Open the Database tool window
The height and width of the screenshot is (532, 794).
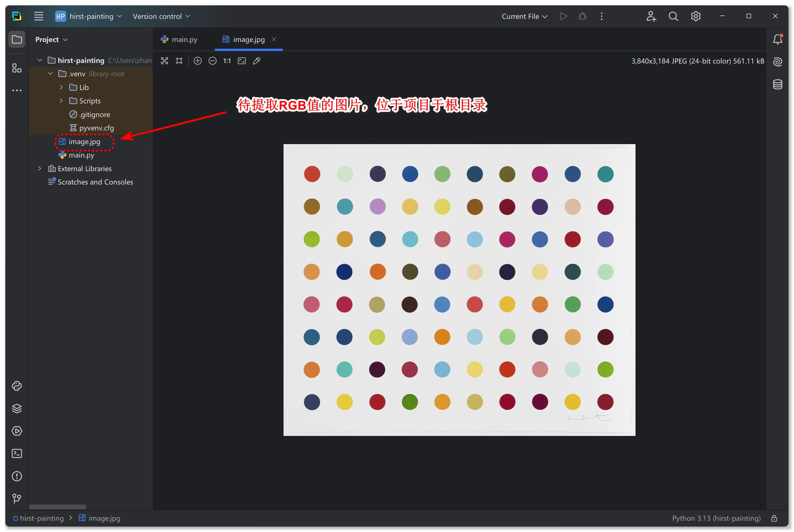[x=777, y=84]
